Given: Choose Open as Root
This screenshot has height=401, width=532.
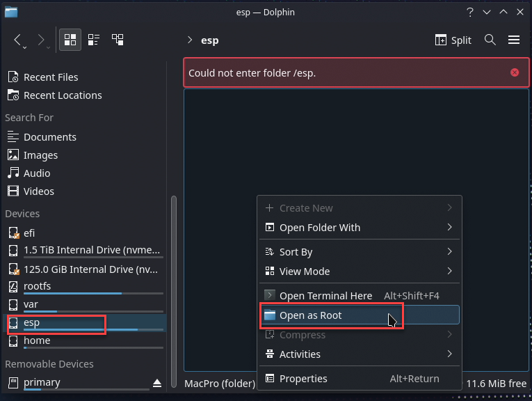Looking at the screenshot, I should 360,315.
